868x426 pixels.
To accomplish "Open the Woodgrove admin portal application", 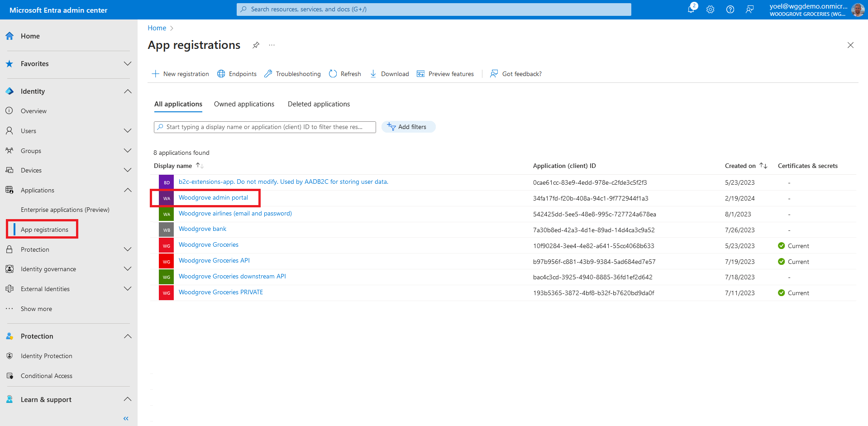I will coord(213,198).
